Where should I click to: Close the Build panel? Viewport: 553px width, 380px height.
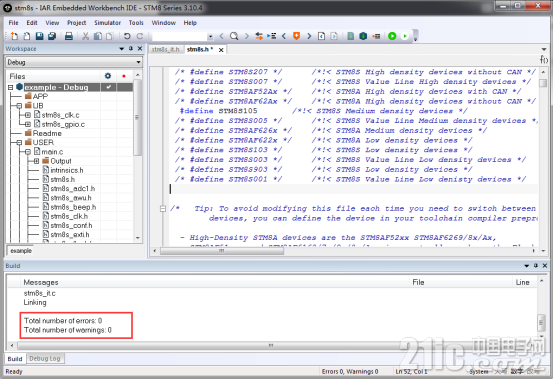[545, 266]
